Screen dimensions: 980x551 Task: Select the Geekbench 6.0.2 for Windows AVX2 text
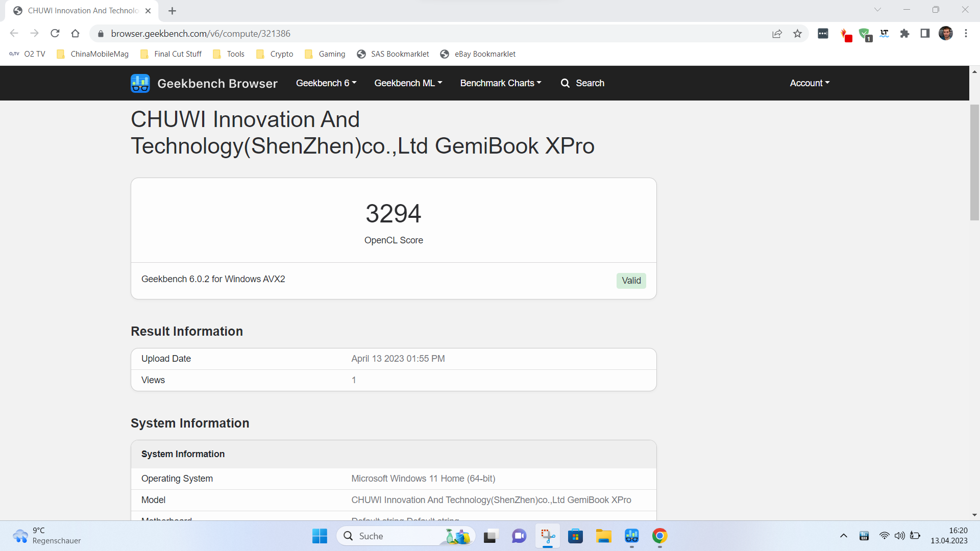point(213,279)
